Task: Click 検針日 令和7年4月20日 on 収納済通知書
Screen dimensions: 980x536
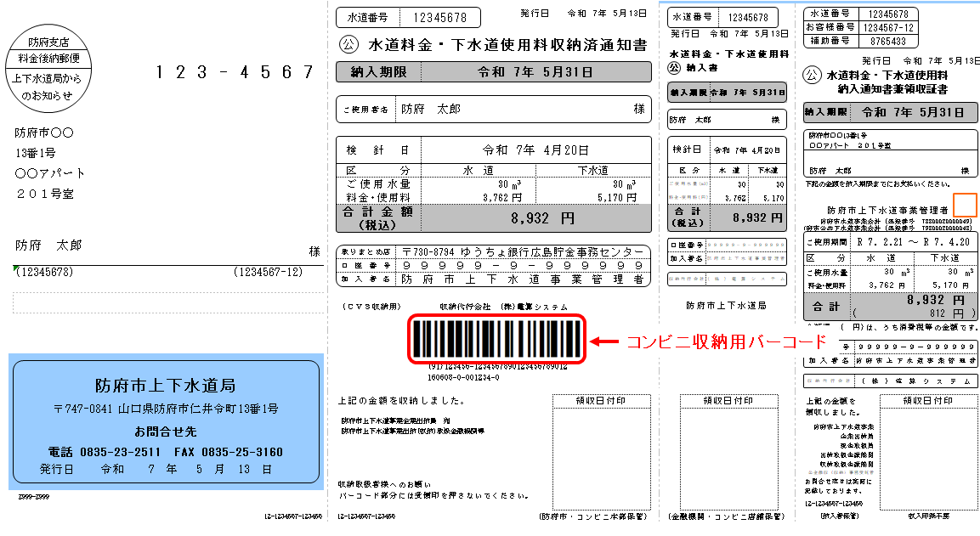Action: tap(494, 150)
